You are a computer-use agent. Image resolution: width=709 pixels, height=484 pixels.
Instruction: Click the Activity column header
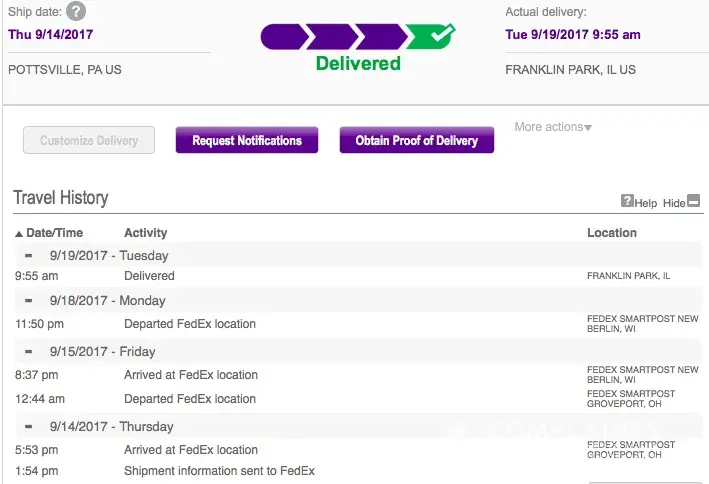[x=146, y=233]
